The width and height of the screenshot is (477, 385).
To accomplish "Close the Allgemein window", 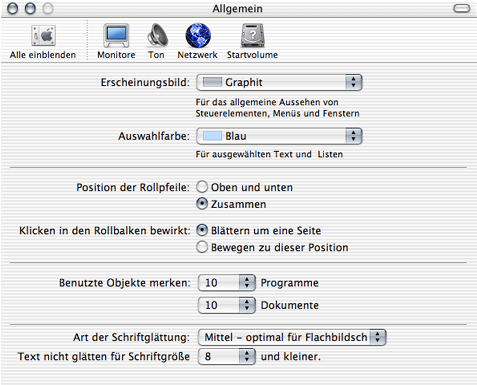I will point(13,9).
